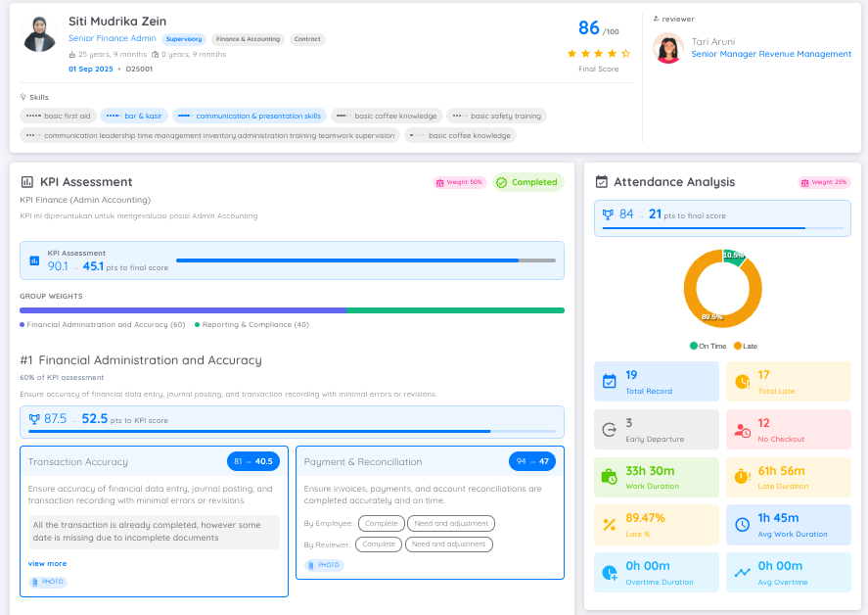Click the Work Duration briefcase icon

pyautogui.click(x=609, y=477)
